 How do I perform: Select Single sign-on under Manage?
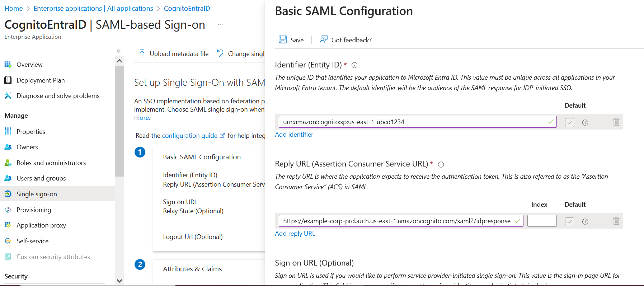(x=37, y=194)
